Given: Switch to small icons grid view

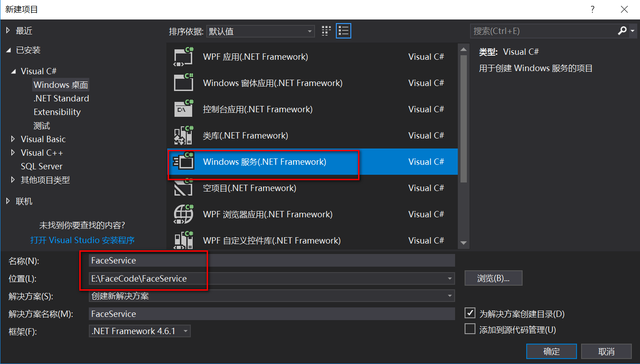Looking at the screenshot, I should click(326, 31).
